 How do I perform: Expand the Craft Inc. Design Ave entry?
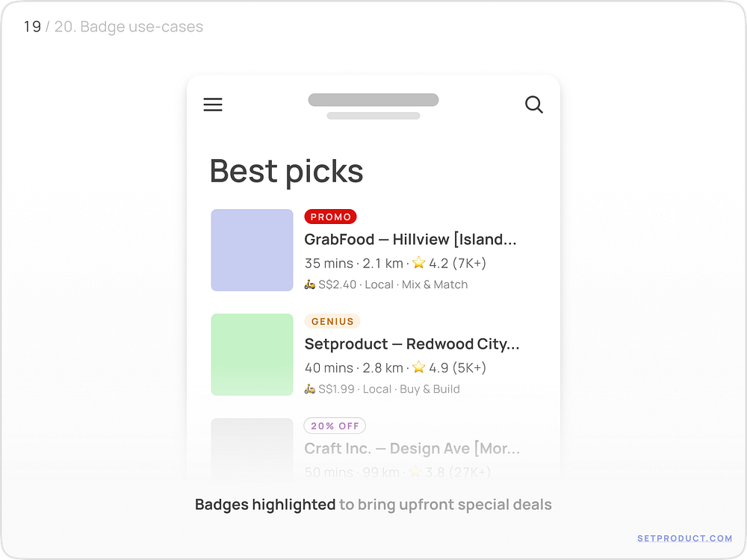tap(413, 448)
